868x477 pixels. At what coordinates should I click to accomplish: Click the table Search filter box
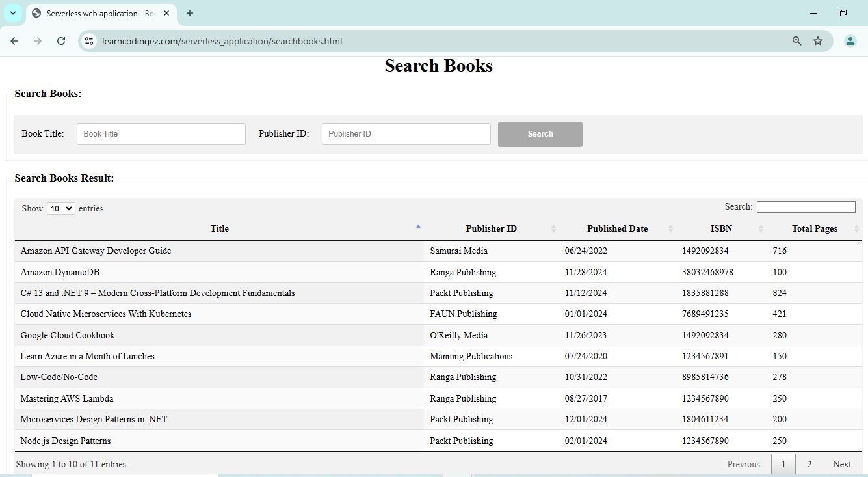point(806,207)
